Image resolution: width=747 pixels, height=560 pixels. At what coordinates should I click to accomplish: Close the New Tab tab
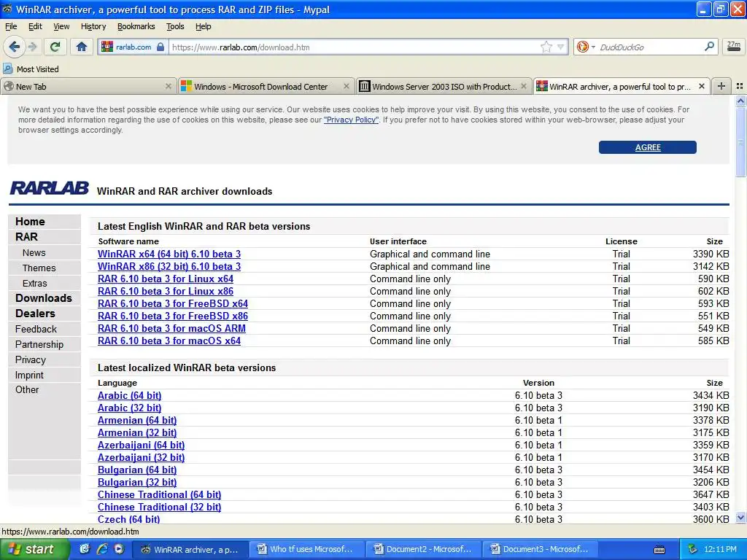(x=169, y=86)
